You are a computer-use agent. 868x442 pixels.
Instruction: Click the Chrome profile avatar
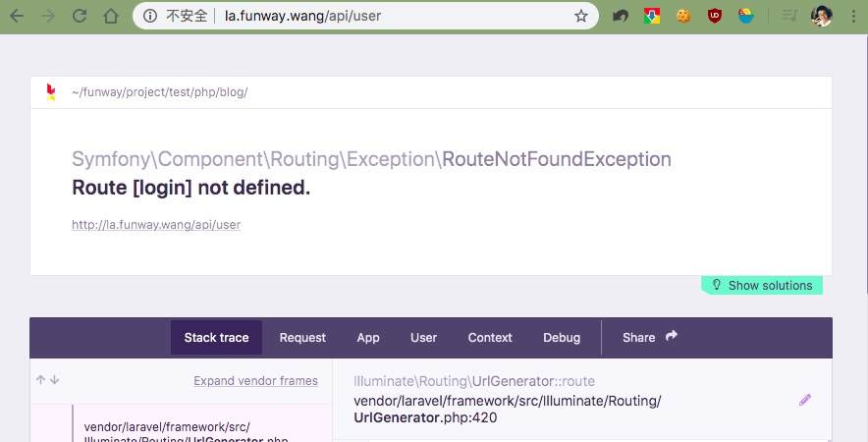822,16
